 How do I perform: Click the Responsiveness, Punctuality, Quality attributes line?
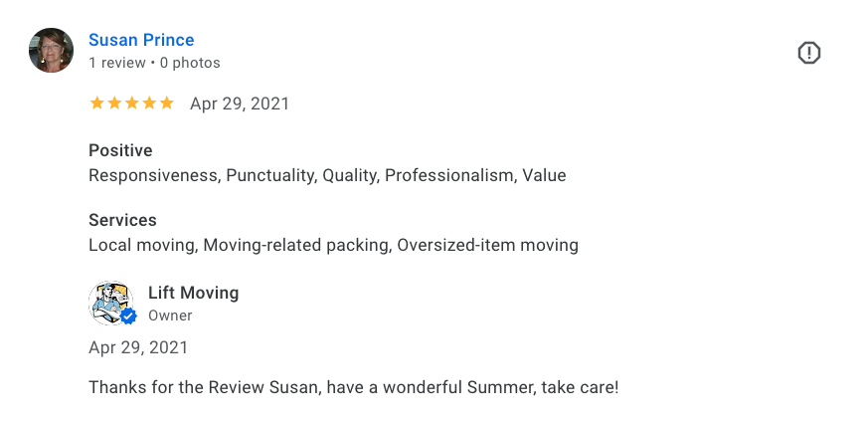(327, 175)
